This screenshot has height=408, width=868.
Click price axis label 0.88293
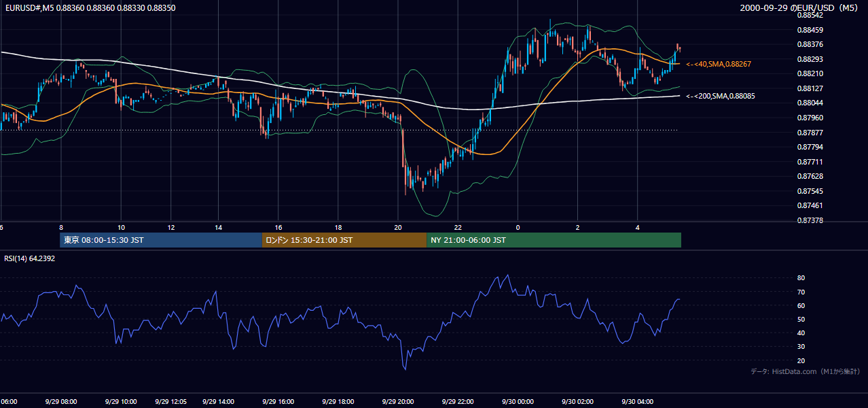(x=810, y=59)
